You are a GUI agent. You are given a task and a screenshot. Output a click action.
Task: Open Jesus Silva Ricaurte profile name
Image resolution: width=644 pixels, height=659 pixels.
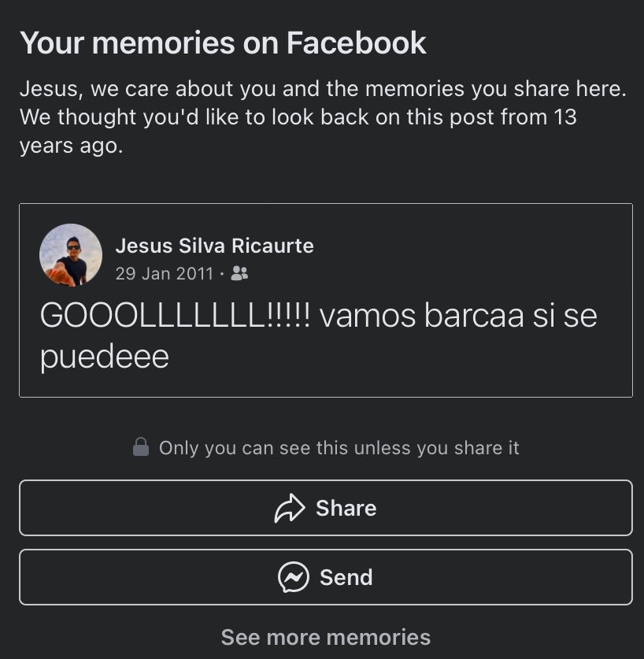pos(215,246)
